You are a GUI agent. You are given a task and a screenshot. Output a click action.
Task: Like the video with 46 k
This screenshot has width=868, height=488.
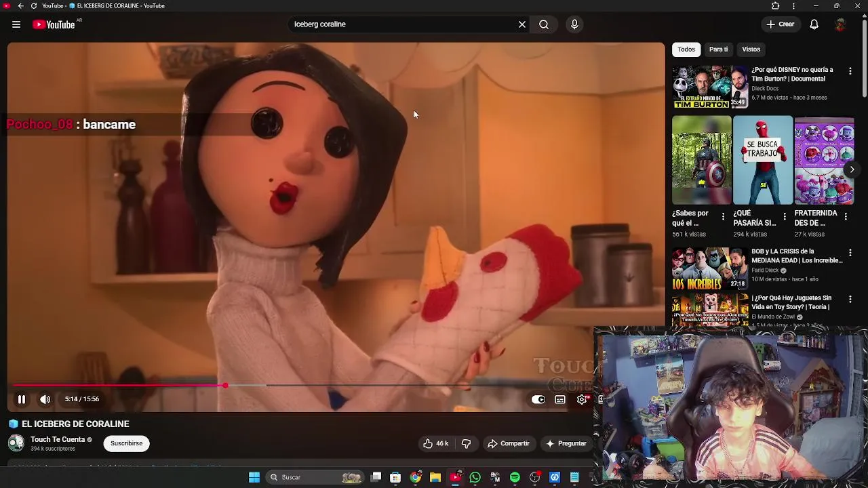click(436, 443)
